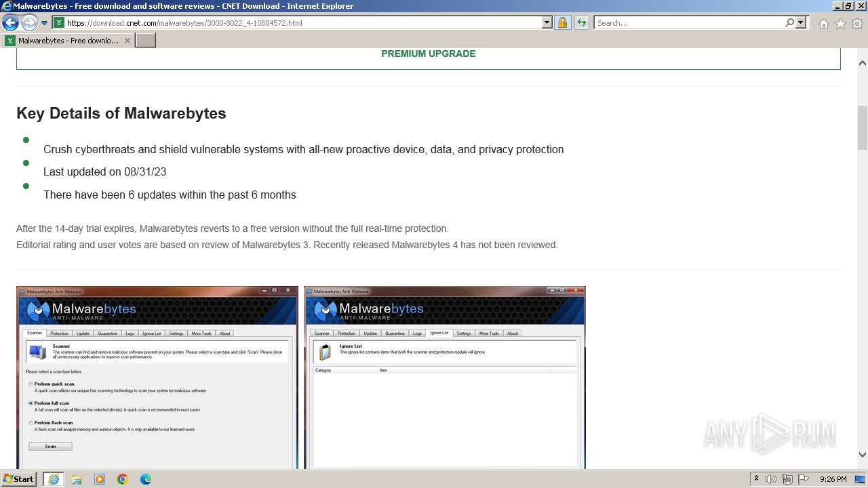Click the 14-day trial expires sentence
Image resolution: width=868 pixels, height=488 pixels.
(x=233, y=228)
